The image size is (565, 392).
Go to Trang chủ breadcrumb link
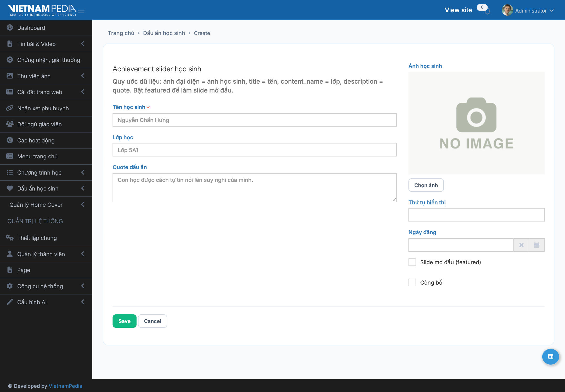121,33
